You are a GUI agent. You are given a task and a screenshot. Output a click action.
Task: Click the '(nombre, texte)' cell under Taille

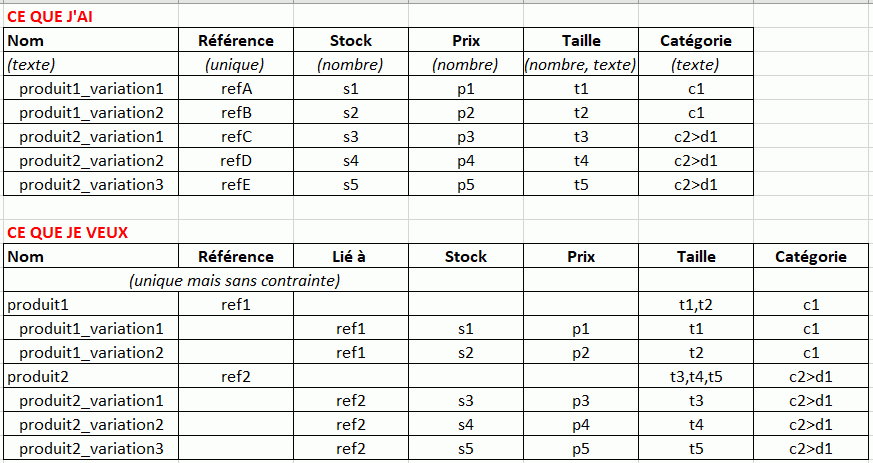pyautogui.click(x=581, y=65)
